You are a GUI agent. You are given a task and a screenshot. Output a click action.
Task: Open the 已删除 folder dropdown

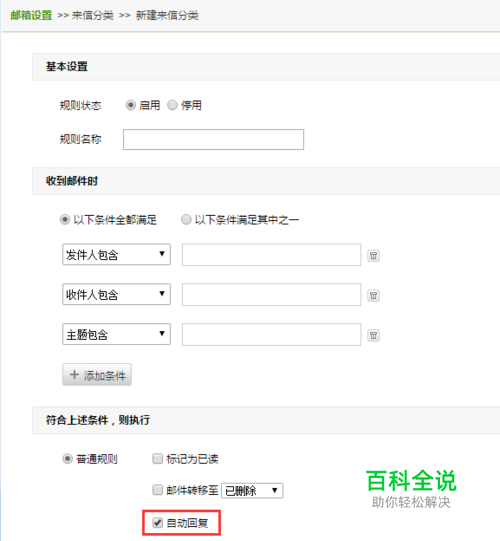click(x=252, y=490)
